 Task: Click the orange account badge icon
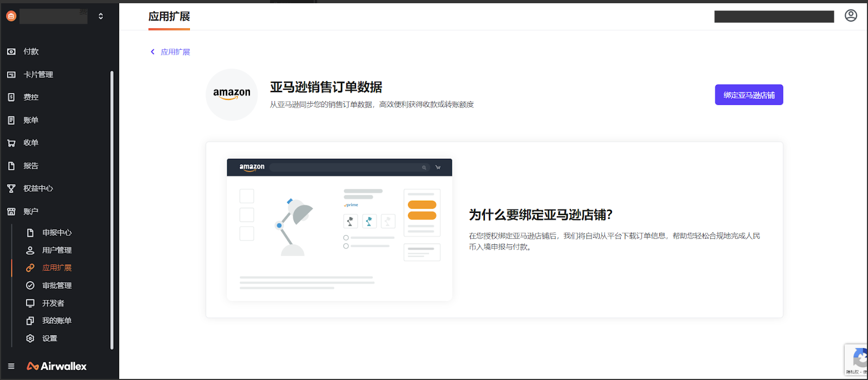tap(11, 16)
